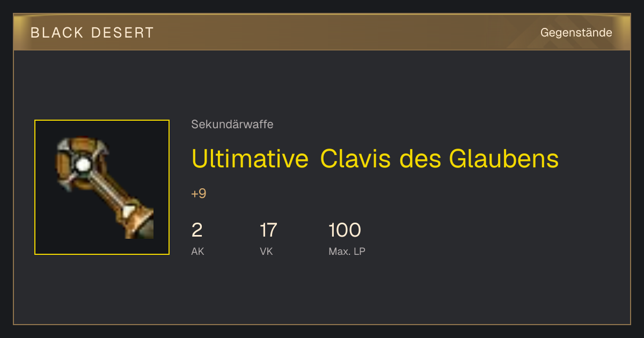The image size is (644, 338).
Task: Select the Sekundärwaffe item type label
Action: (232, 124)
